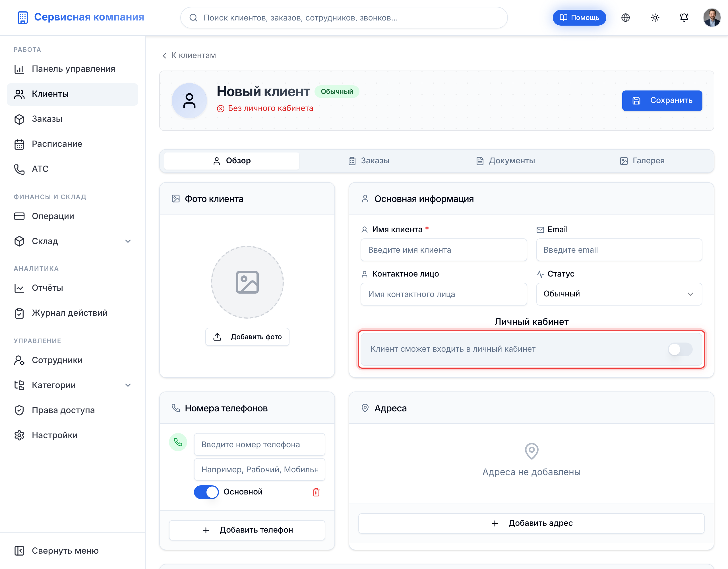Click the Помощь button
Image resolution: width=728 pixels, height=569 pixels.
coord(579,18)
